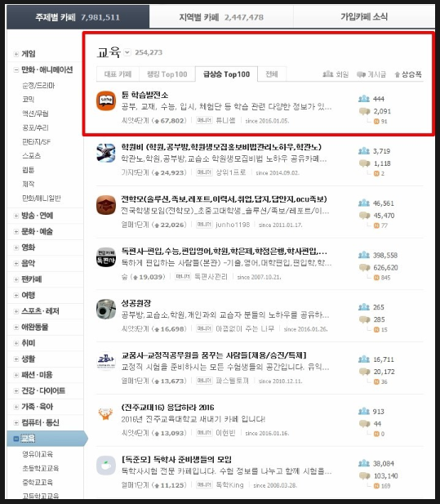Image resolution: width=440 pixels, height=504 pixels.
Task: Click the 진주교대16 orange reindeer icon
Action: tap(106, 413)
